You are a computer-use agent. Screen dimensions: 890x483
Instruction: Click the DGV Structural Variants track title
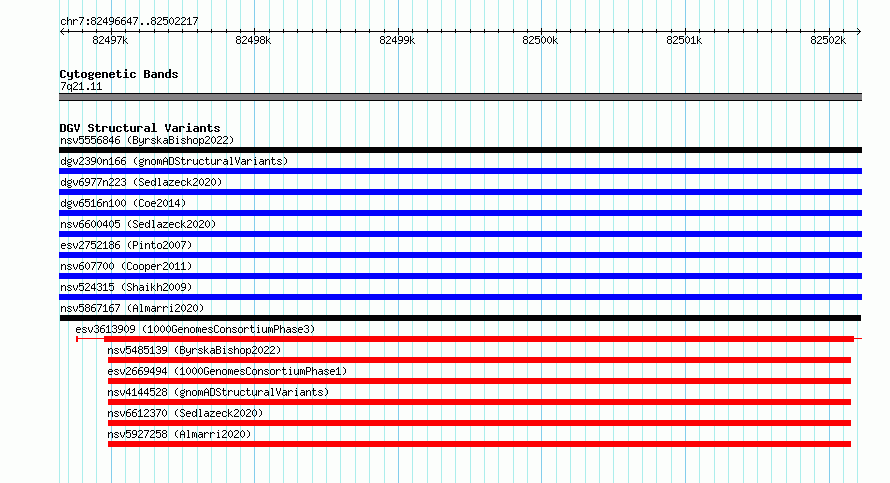pos(140,128)
